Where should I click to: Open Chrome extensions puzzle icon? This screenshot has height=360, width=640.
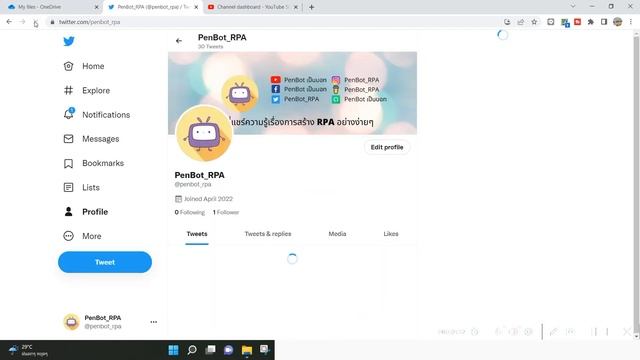coord(591,22)
